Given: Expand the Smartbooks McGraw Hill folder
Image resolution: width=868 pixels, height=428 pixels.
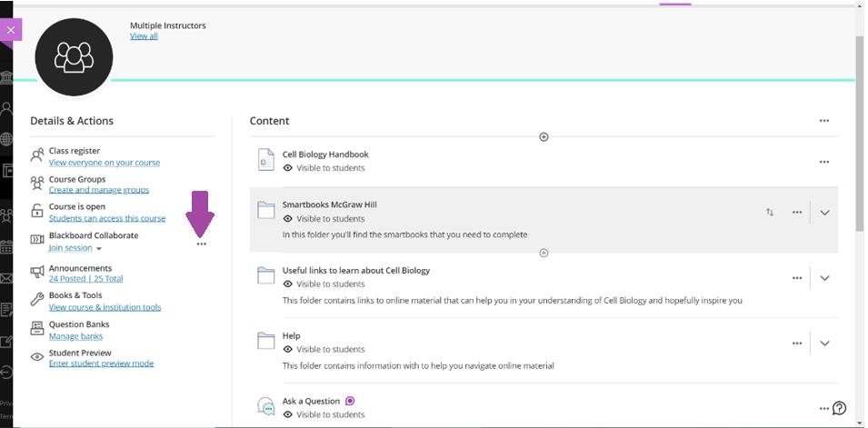Looking at the screenshot, I should pos(824,213).
